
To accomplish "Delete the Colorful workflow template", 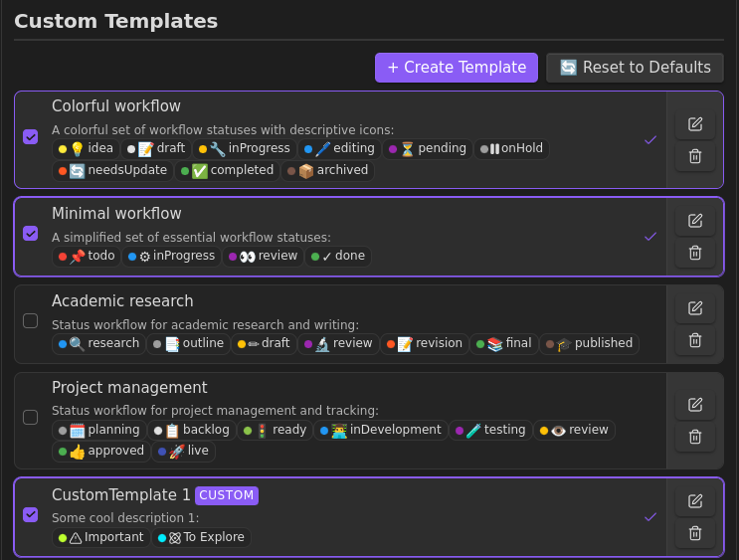I will [695, 156].
